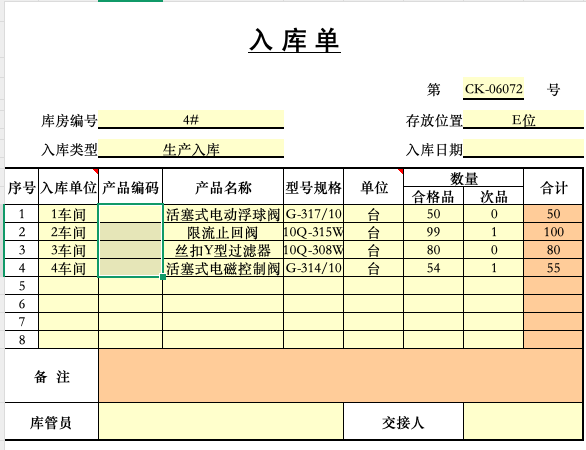This screenshot has height=450, width=586.
Task: Select the 生产入库 入库类型 cell
Action: [x=191, y=149]
